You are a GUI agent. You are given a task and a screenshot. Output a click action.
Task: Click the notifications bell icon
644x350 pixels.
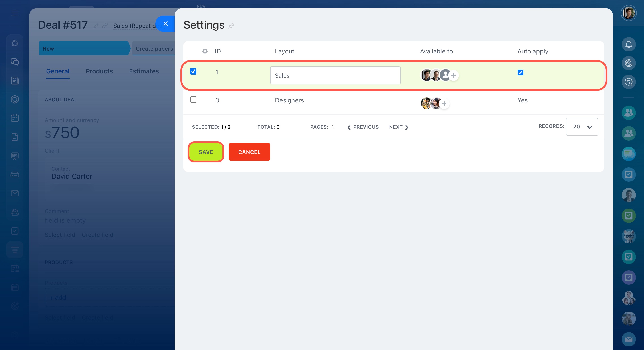click(628, 45)
